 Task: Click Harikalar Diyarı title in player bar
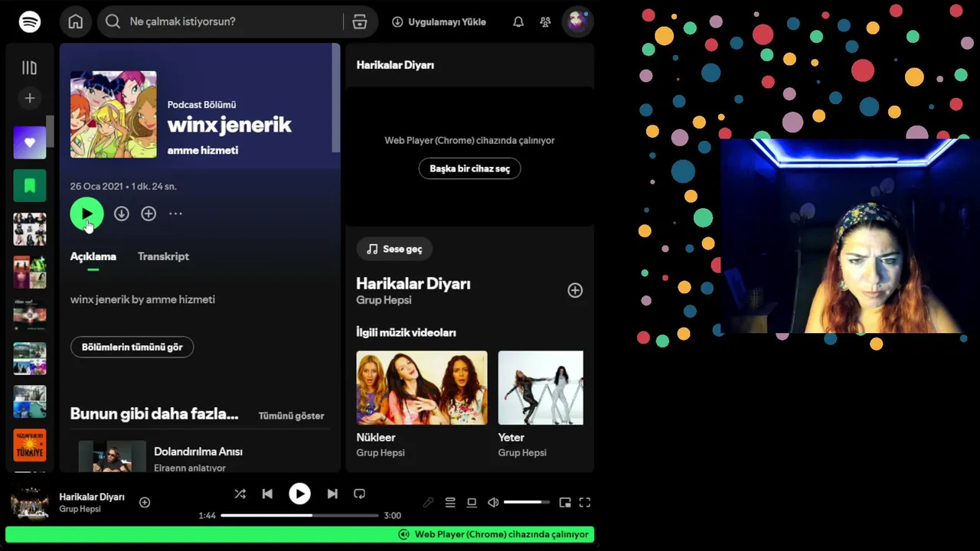click(92, 497)
